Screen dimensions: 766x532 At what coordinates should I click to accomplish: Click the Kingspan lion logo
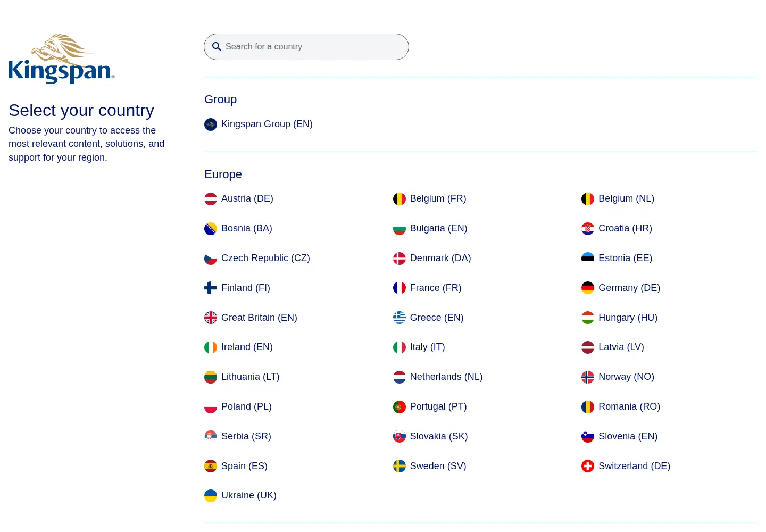[62, 59]
